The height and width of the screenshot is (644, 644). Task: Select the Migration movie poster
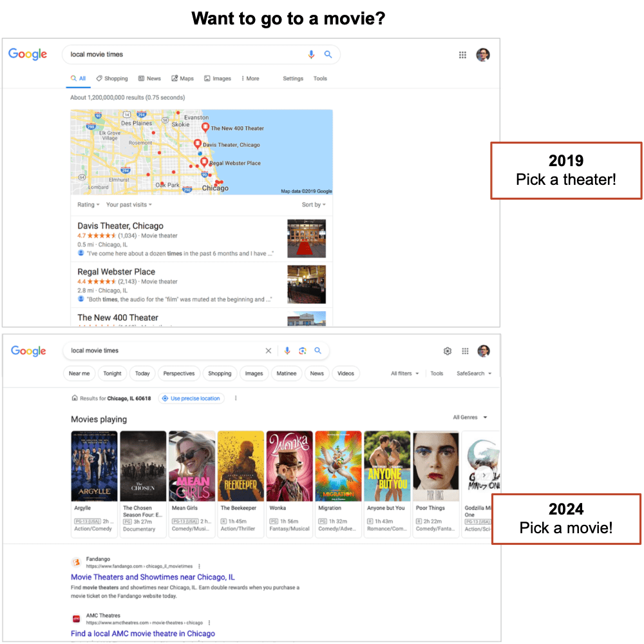point(339,466)
